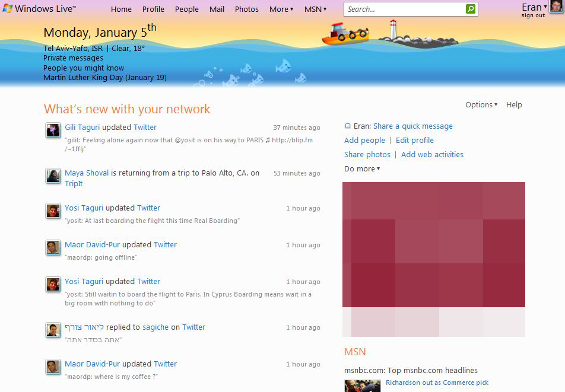Open Eran's profile picture at top right

(556, 6)
